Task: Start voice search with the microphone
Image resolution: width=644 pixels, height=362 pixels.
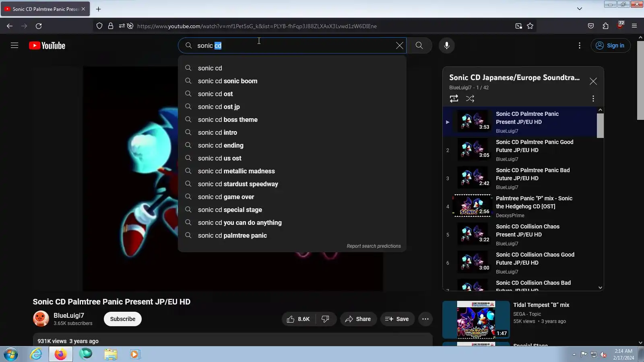Action: 447,45
